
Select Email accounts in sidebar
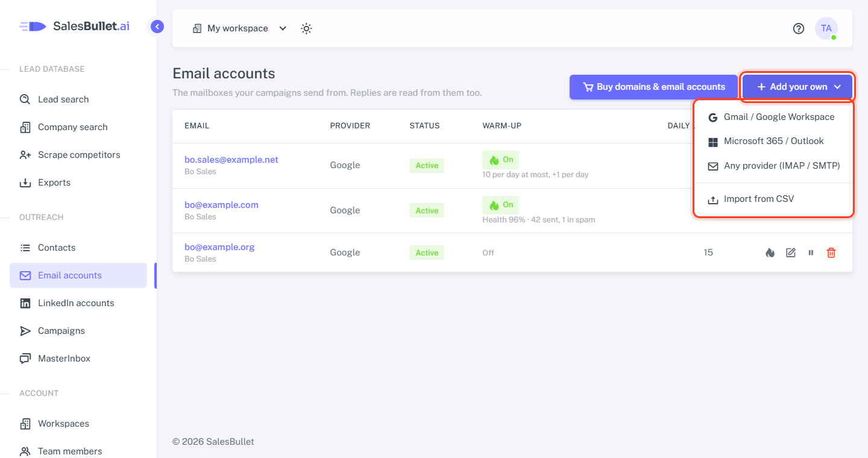[x=78, y=275]
